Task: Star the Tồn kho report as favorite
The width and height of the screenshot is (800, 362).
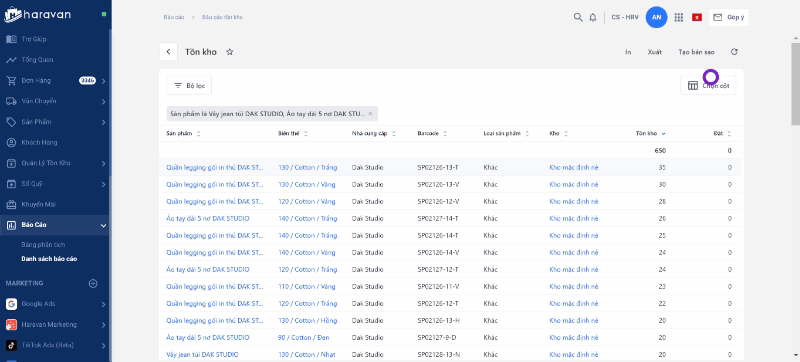Action: tap(230, 52)
